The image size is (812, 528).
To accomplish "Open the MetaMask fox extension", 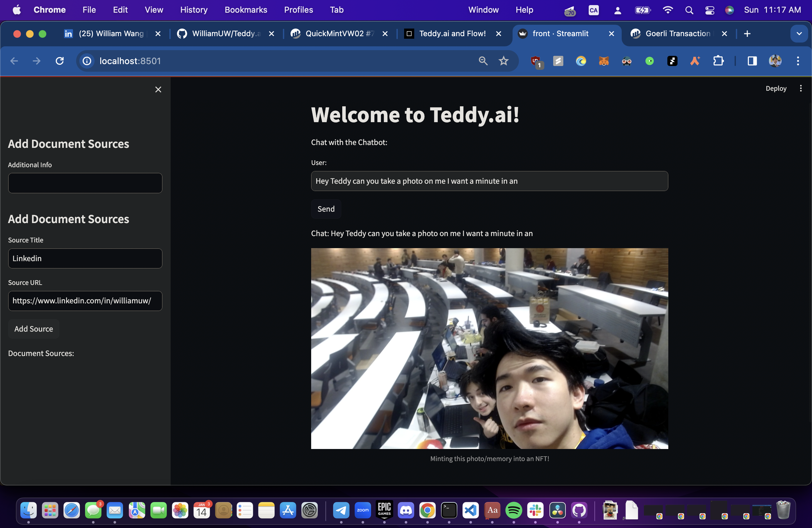I will tap(604, 61).
